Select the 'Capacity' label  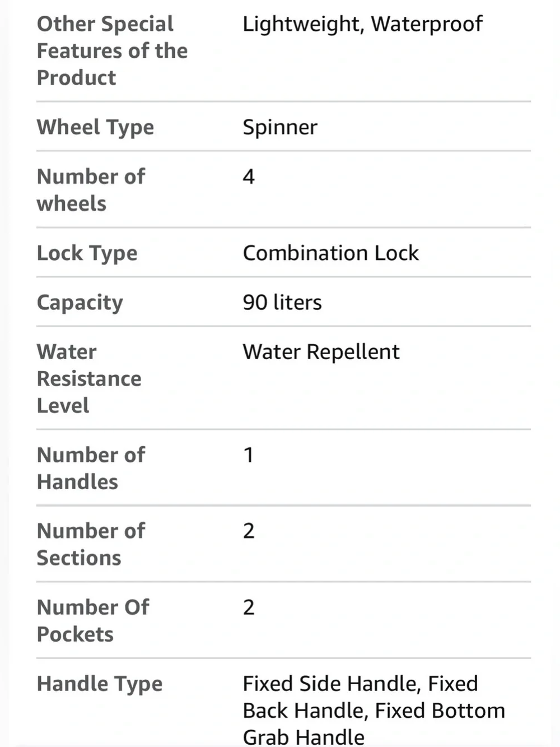[80, 303]
